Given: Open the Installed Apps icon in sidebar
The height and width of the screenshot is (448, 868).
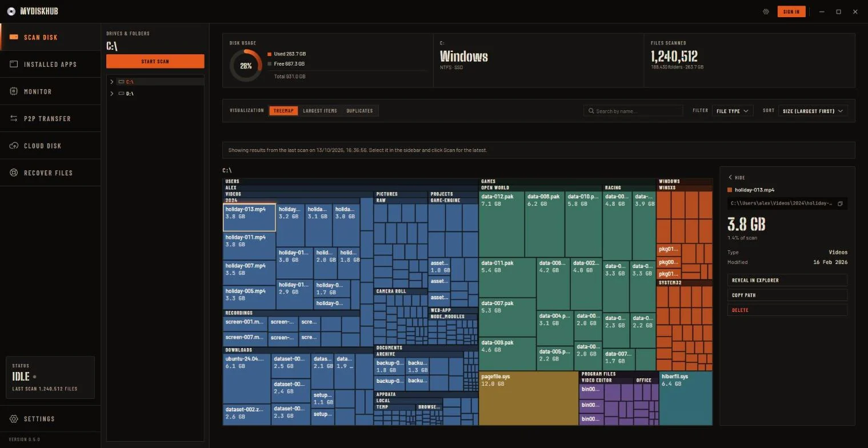Looking at the screenshot, I should point(14,64).
